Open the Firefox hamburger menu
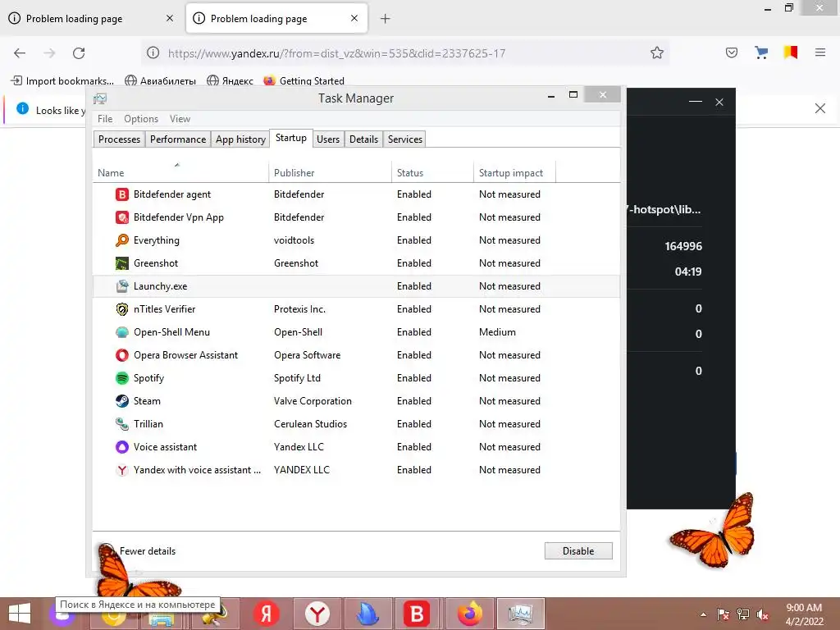The height and width of the screenshot is (630, 840). click(820, 52)
